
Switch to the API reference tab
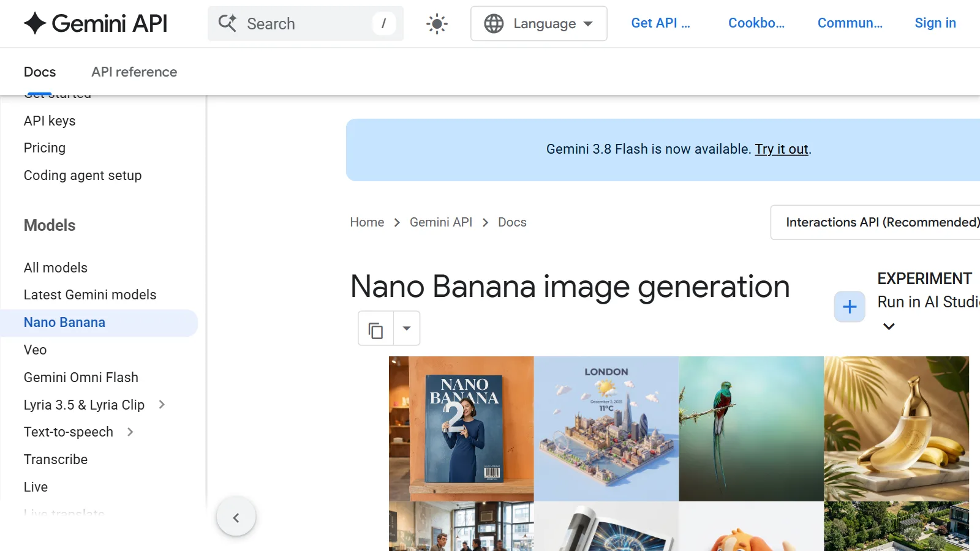click(134, 72)
